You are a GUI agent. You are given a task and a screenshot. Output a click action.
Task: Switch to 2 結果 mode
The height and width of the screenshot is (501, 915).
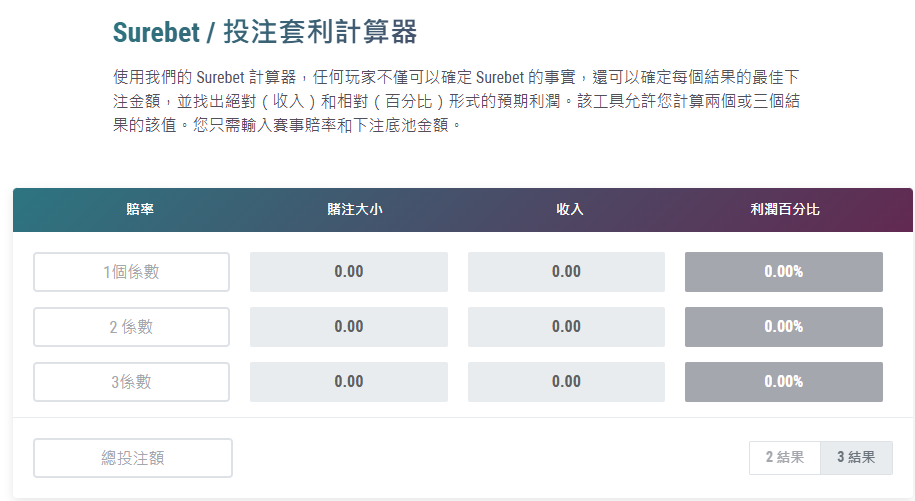[785, 458]
